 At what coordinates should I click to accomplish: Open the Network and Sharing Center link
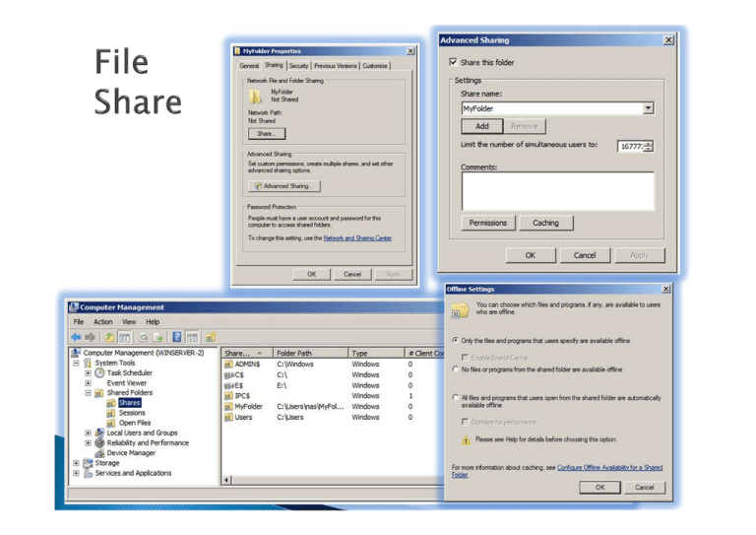358,237
